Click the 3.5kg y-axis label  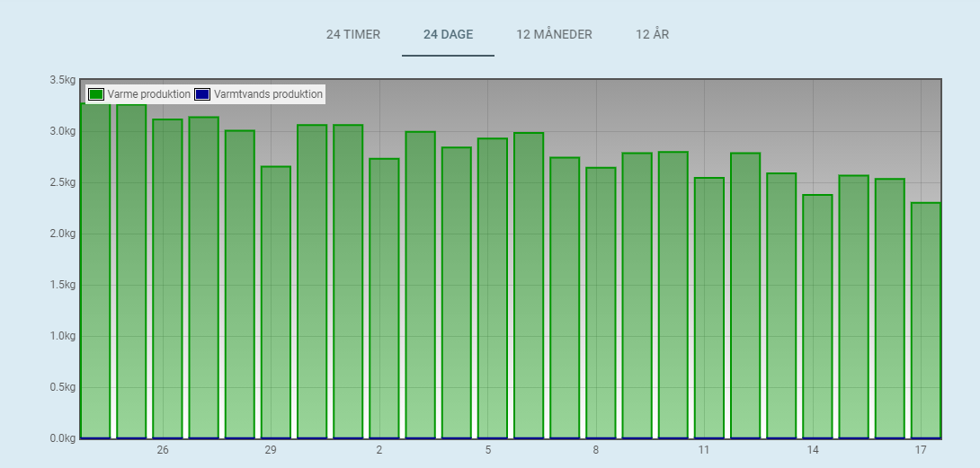pos(63,80)
